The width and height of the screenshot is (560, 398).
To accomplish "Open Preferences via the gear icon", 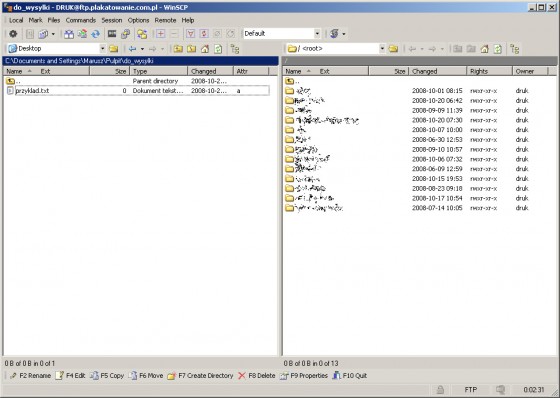I will coord(13,34).
